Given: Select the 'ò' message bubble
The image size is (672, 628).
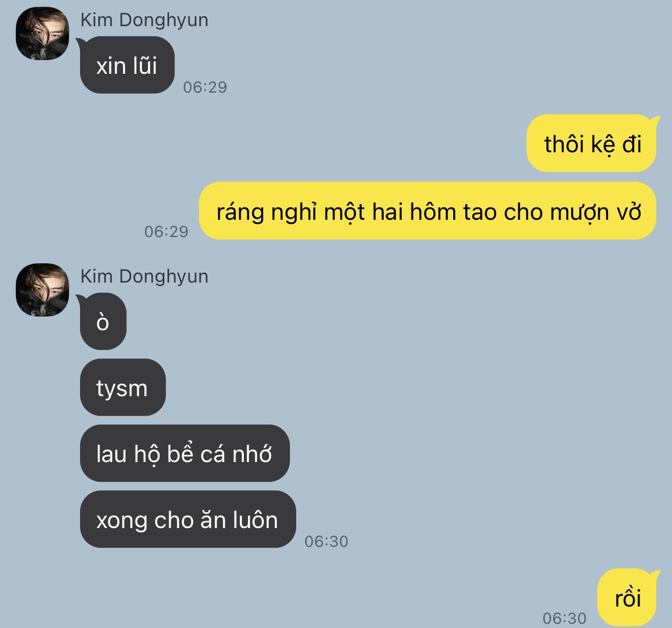Looking at the screenshot, I should coord(103,321).
